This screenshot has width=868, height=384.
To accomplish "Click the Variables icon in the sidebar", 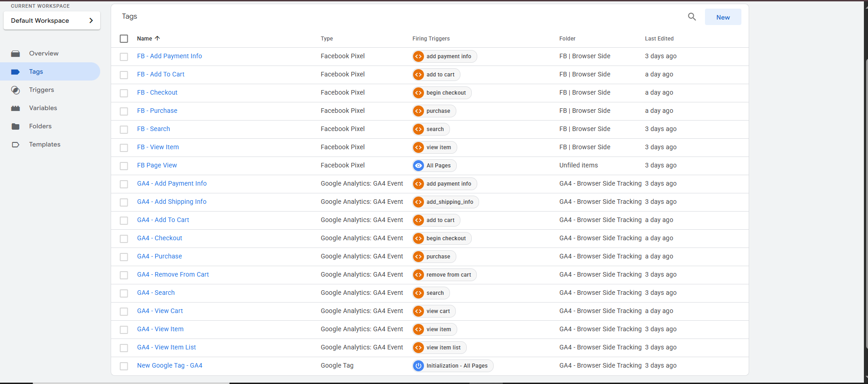I will [15, 108].
